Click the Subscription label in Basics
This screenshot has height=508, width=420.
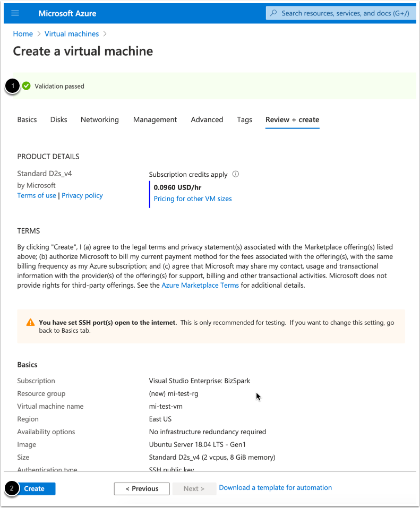tap(36, 381)
